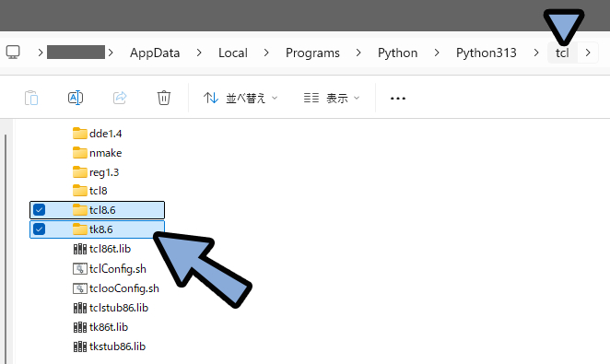Click the Paste clipboard icon in toolbar

coord(31,98)
